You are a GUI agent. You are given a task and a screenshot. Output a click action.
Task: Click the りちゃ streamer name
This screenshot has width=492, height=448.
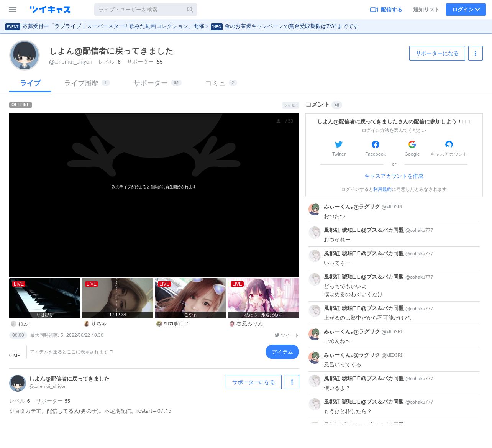click(99, 324)
